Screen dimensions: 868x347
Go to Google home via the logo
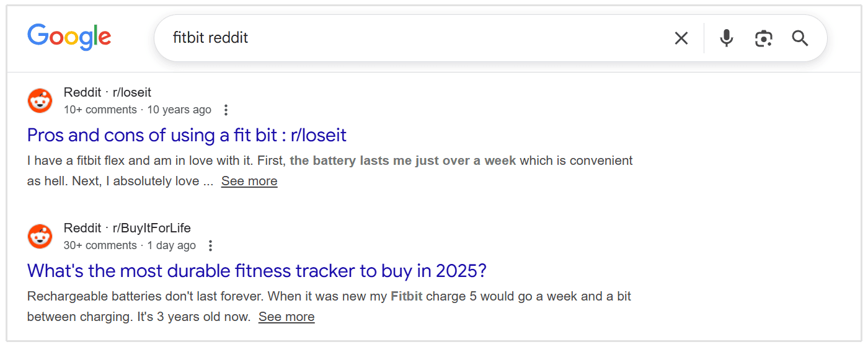tap(69, 37)
